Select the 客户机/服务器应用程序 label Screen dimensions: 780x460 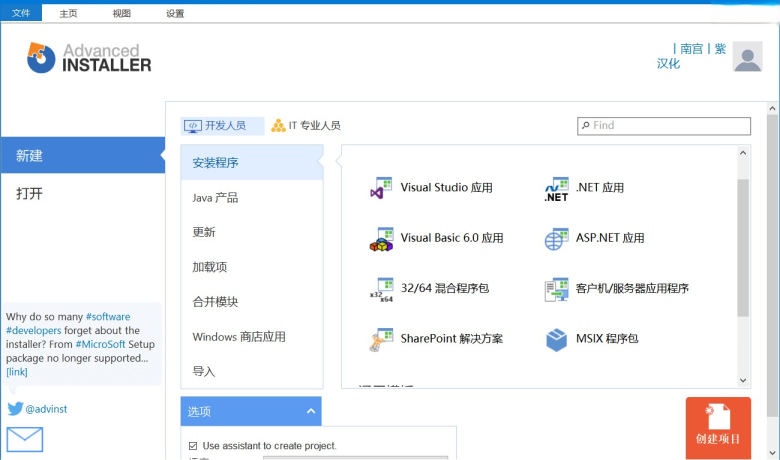click(632, 288)
